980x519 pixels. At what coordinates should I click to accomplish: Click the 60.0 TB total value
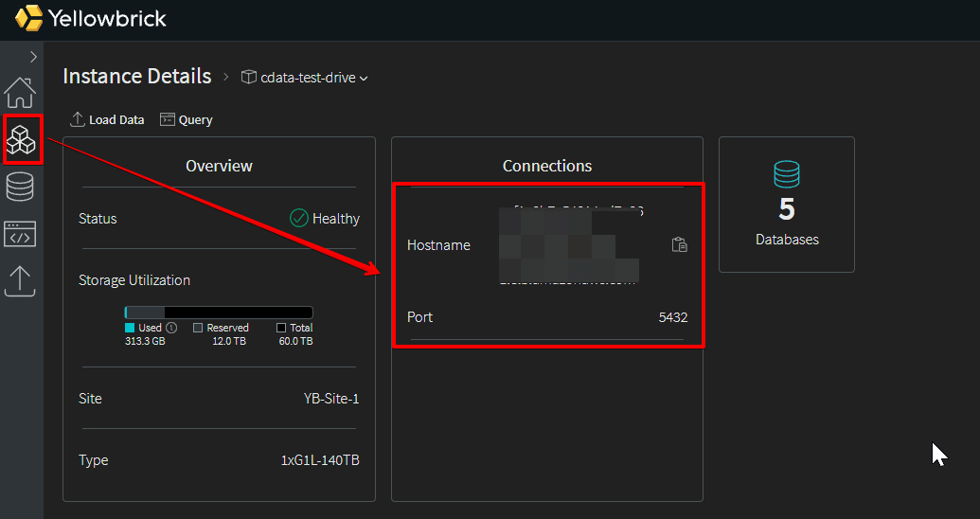(x=295, y=341)
